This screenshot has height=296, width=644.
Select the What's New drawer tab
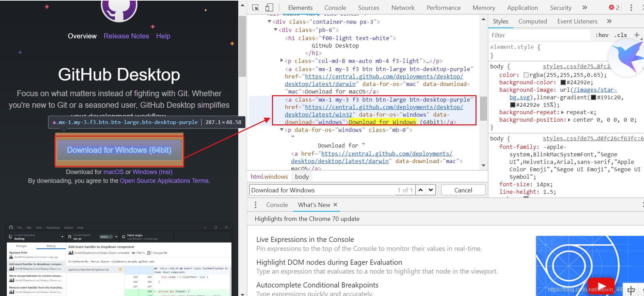pos(314,205)
